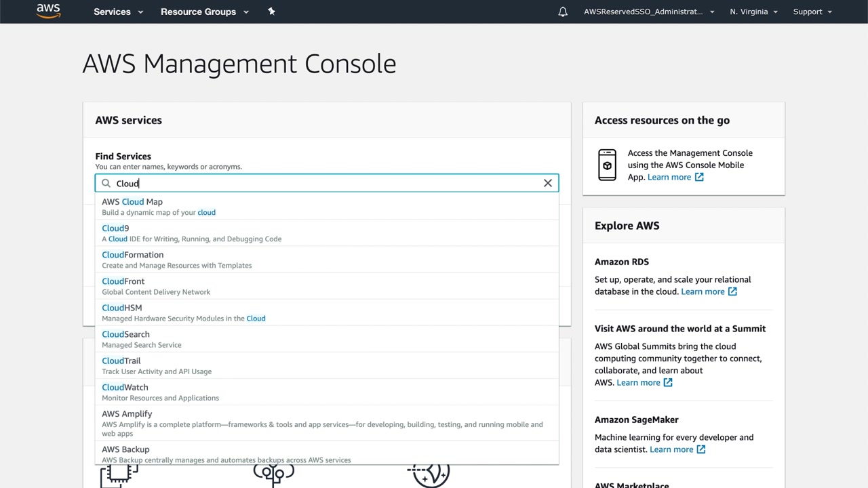Open Learn more link for AWS Summits
This screenshot has width=868, height=488.
point(638,382)
